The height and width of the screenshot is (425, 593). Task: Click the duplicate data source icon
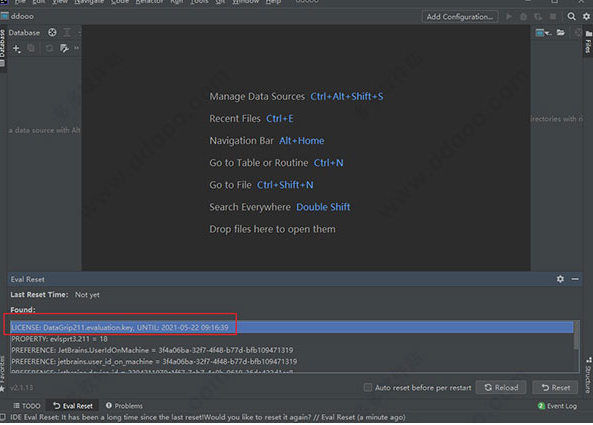(x=31, y=48)
